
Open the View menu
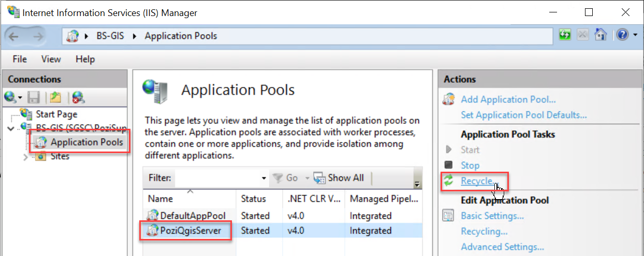(51, 59)
